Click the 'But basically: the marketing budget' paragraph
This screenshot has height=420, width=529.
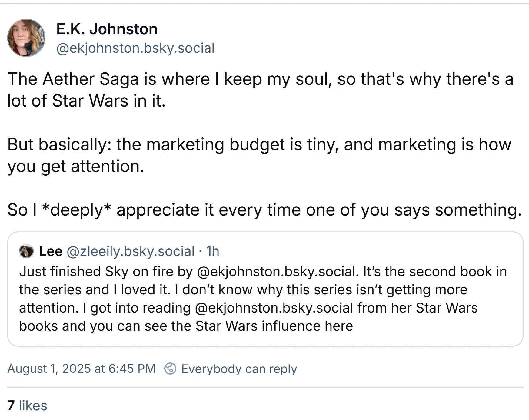click(259, 144)
